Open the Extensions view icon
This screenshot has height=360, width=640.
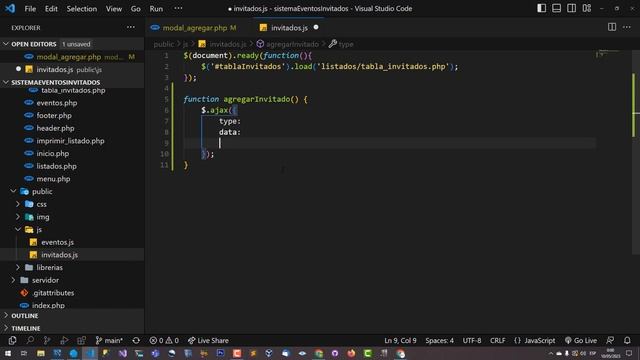point(82,340)
